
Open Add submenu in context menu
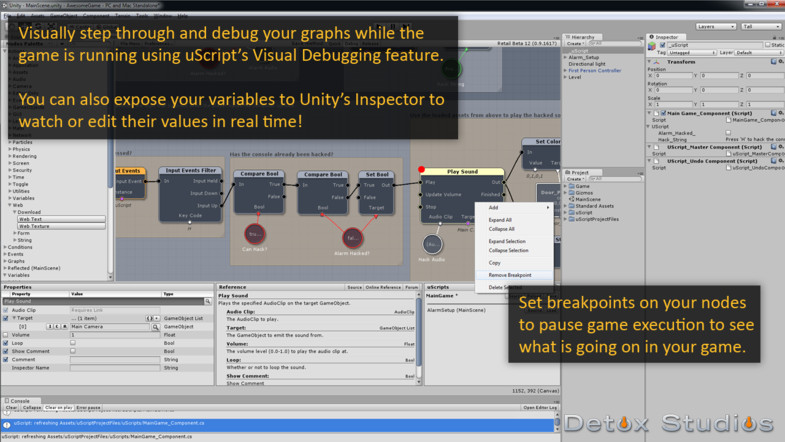coord(514,208)
